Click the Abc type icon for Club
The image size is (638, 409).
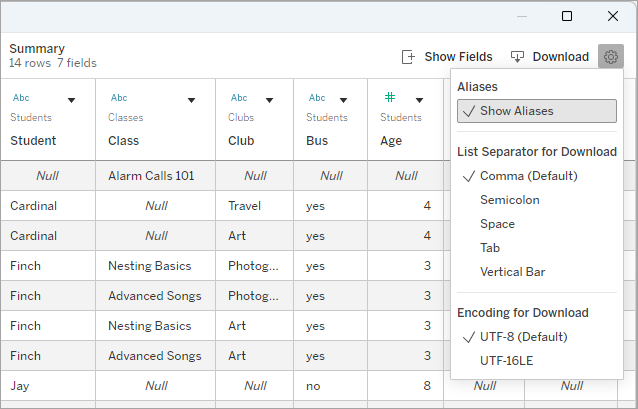239,98
